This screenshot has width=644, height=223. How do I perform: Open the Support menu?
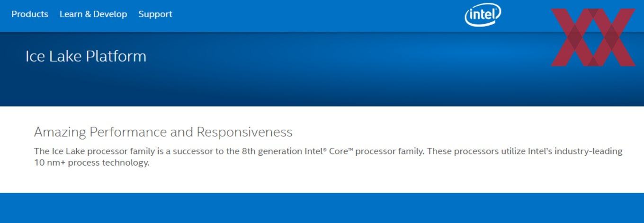155,15
